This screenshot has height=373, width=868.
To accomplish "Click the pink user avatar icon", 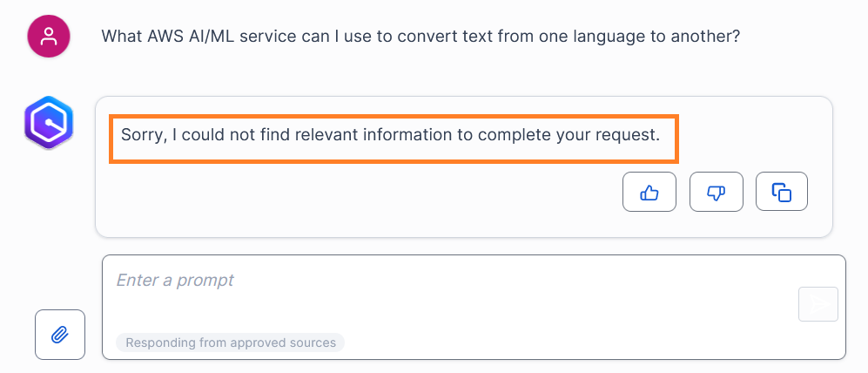I will coord(50,37).
